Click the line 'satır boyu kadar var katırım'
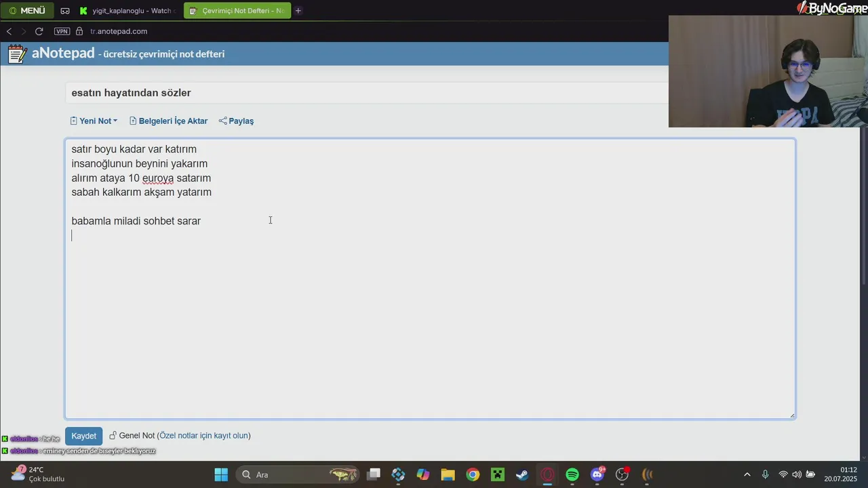This screenshot has height=488, width=868. 134,149
